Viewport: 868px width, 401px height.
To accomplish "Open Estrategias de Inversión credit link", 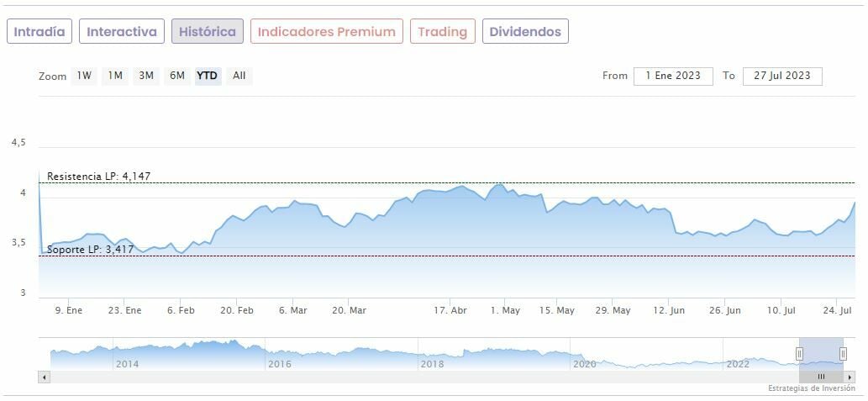I will coord(810,388).
